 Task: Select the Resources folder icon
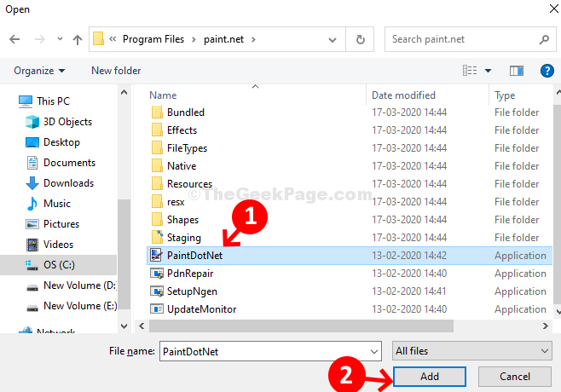157,184
